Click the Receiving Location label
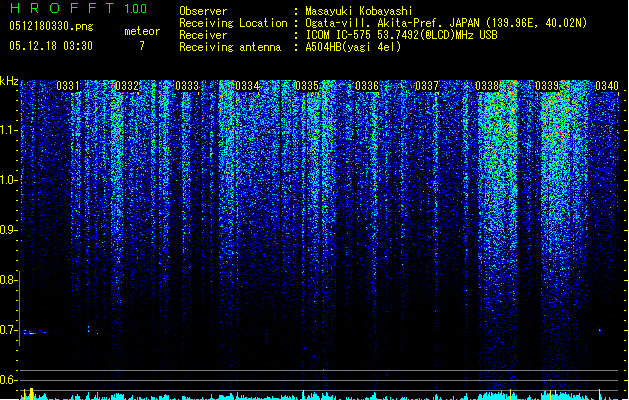Viewport: 629px width, 400px height. pos(233,23)
